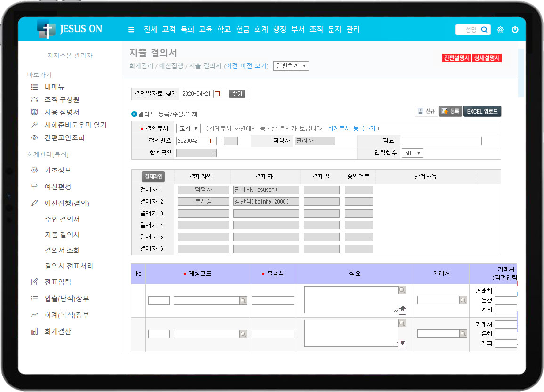Click the hamburger menu icon in header
This screenshot has width=544, height=392.
(131, 30)
